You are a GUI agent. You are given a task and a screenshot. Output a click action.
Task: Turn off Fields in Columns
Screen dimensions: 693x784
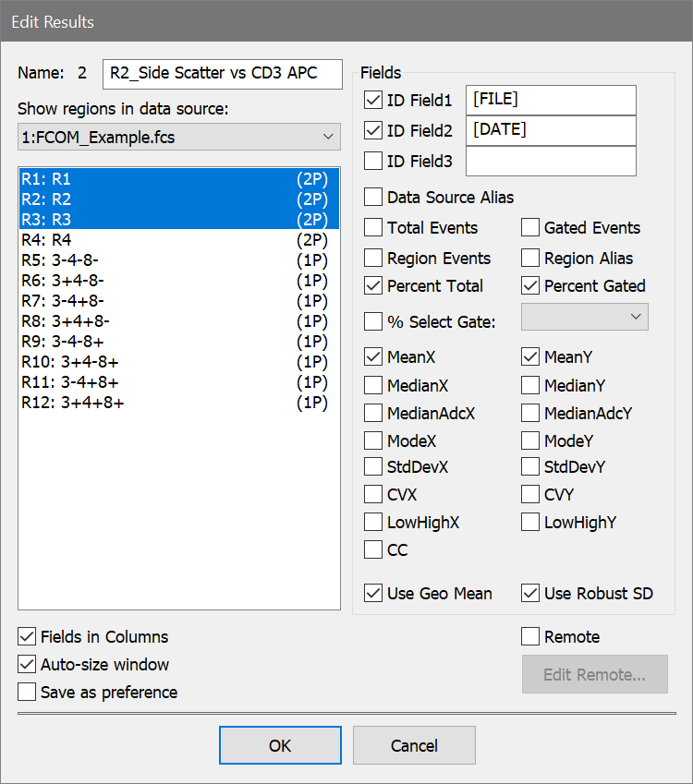(x=27, y=637)
